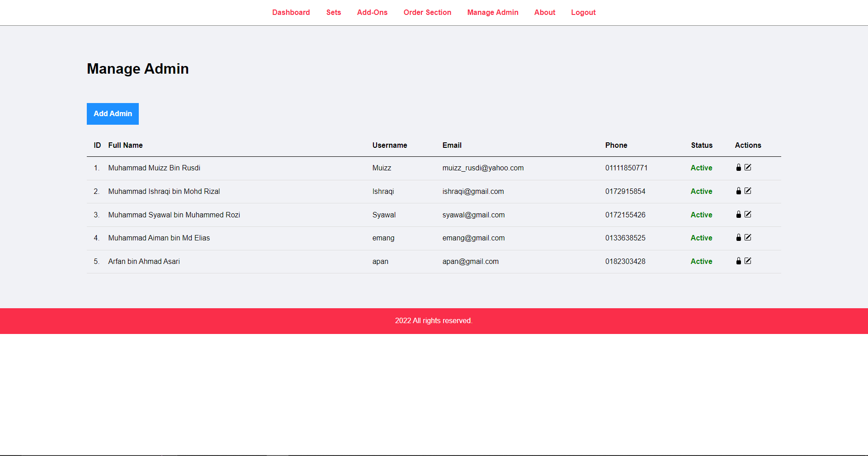
Task: Logout from the admin panel
Action: [583, 12]
